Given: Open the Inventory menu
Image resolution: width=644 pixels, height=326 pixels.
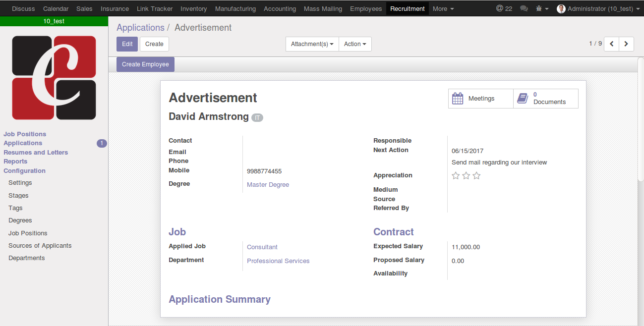Looking at the screenshot, I should click(x=194, y=9).
